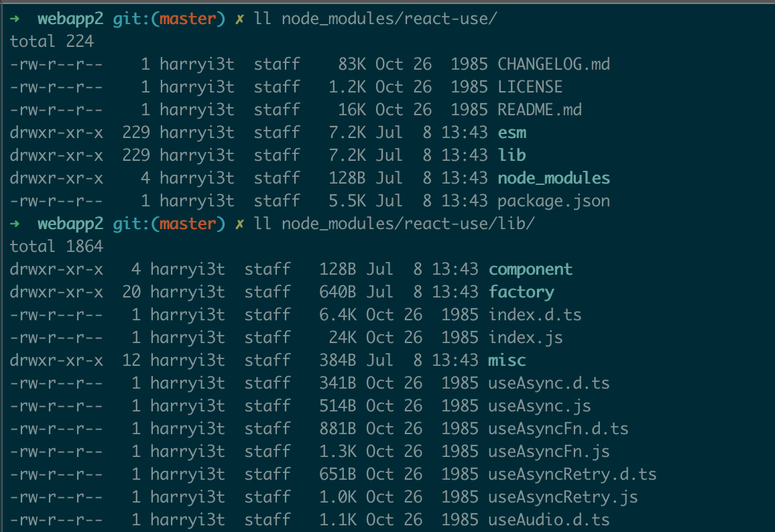775x532 pixels.
Task: Click the 1.1K size of useAudio.d.ts
Action: click(x=338, y=519)
